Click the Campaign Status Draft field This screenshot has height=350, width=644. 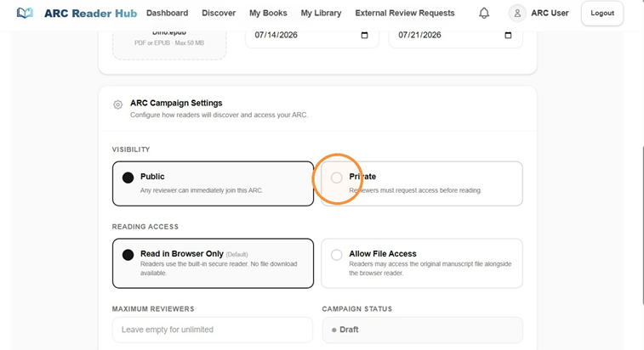click(x=422, y=330)
